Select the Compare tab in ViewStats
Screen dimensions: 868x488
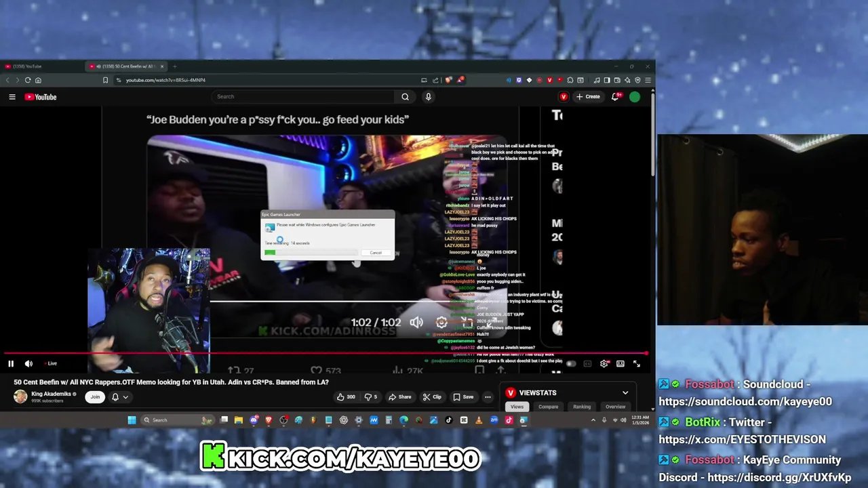click(549, 407)
